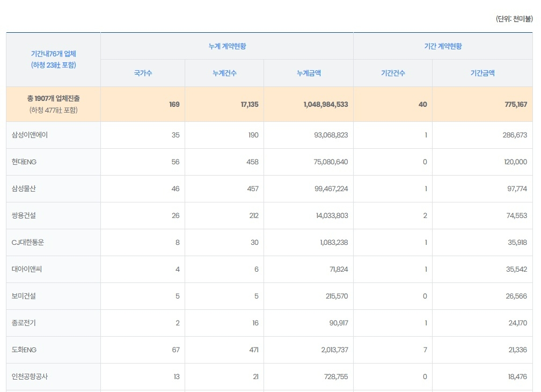Click the 삼성물산 company name
The height and width of the screenshot is (392, 541).
pyautogui.click(x=24, y=189)
